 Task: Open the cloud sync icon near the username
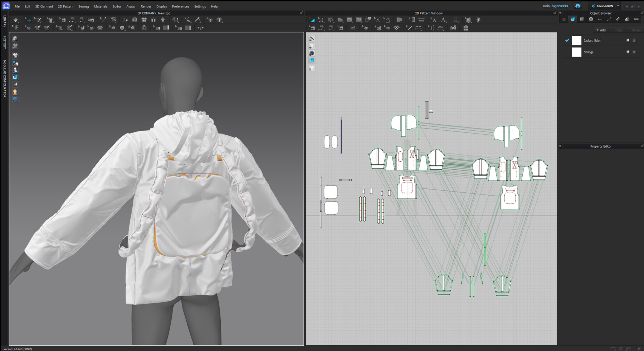577,6
